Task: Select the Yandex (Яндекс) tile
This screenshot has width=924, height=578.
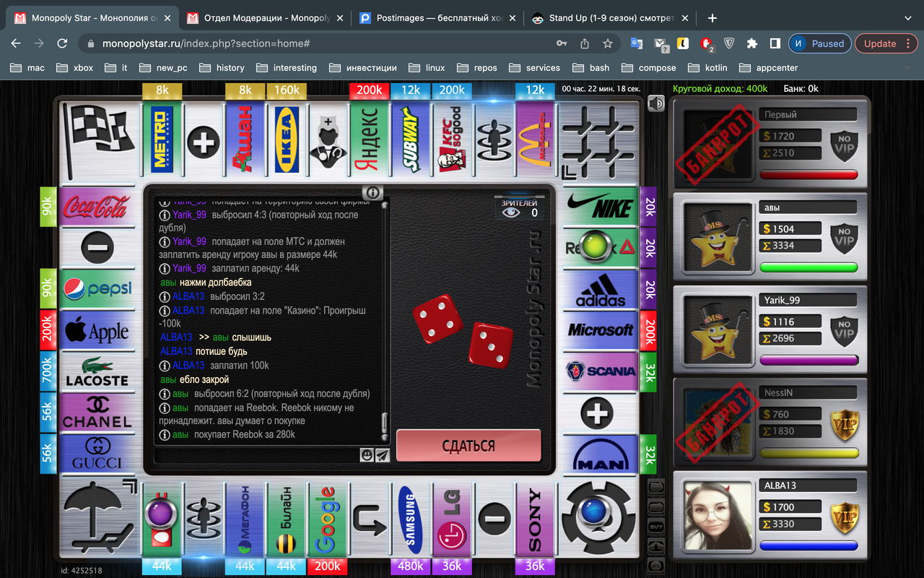Action: click(x=370, y=139)
